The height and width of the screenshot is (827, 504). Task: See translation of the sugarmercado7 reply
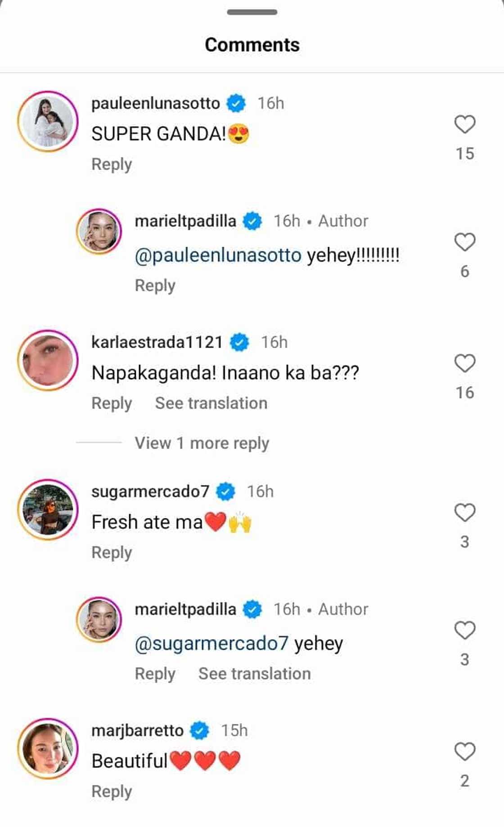[x=254, y=674]
